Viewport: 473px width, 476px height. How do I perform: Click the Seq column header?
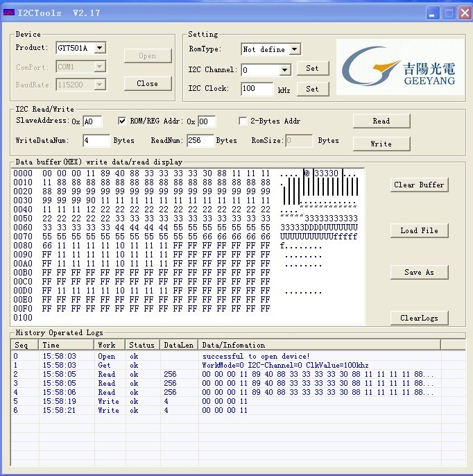pos(24,345)
